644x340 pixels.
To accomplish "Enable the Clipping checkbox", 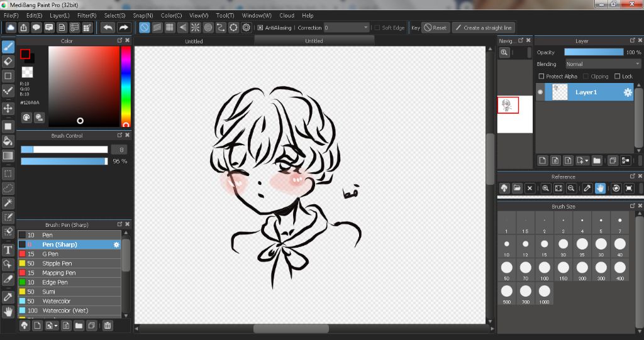I will coord(586,77).
